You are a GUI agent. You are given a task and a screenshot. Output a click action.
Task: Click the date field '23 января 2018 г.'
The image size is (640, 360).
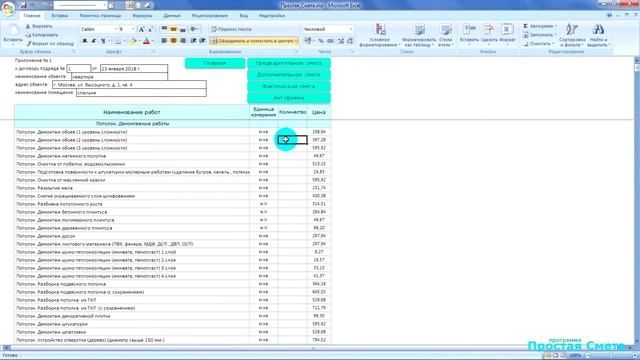pyautogui.click(x=133, y=69)
